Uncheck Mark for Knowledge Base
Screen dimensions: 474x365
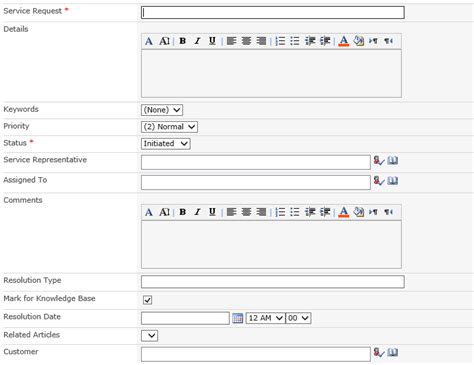[147, 300]
